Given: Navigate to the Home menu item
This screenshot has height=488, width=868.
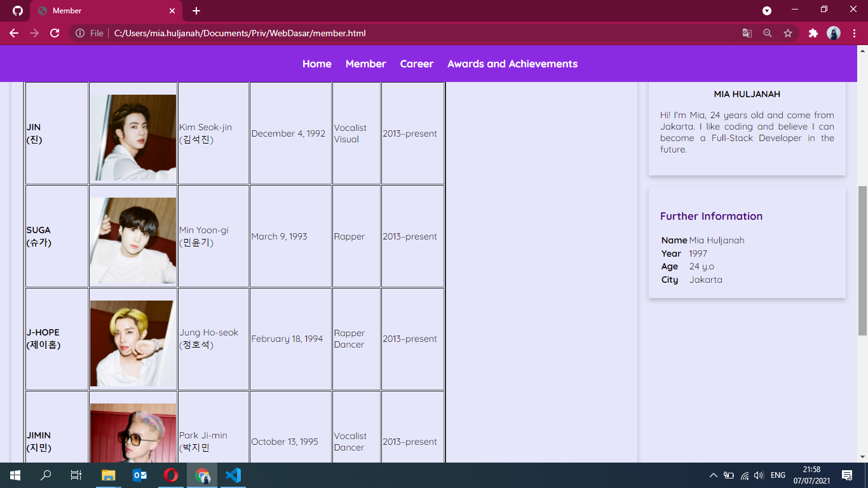Looking at the screenshot, I should tap(317, 64).
